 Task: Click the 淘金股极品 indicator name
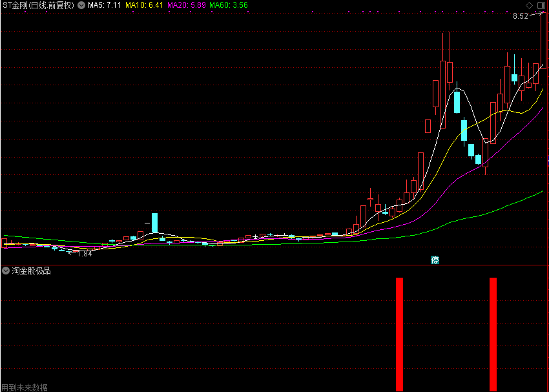tap(31, 271)
